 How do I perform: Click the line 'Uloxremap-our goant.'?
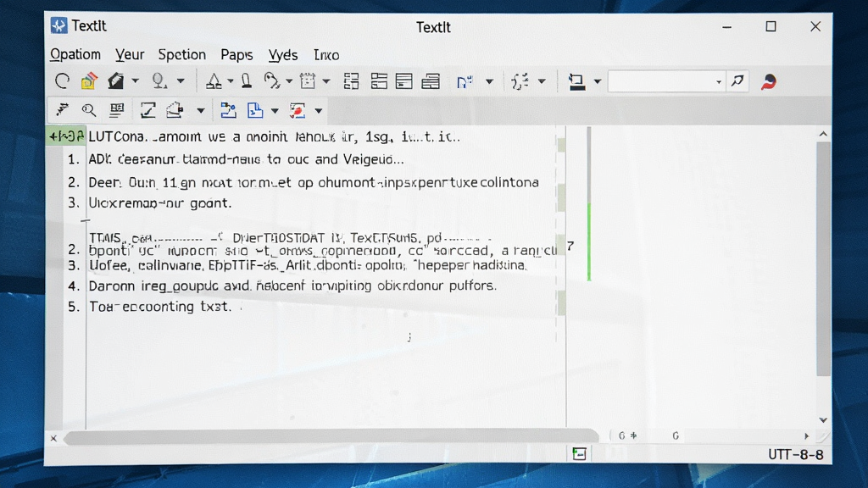click(x=160, y=203)
